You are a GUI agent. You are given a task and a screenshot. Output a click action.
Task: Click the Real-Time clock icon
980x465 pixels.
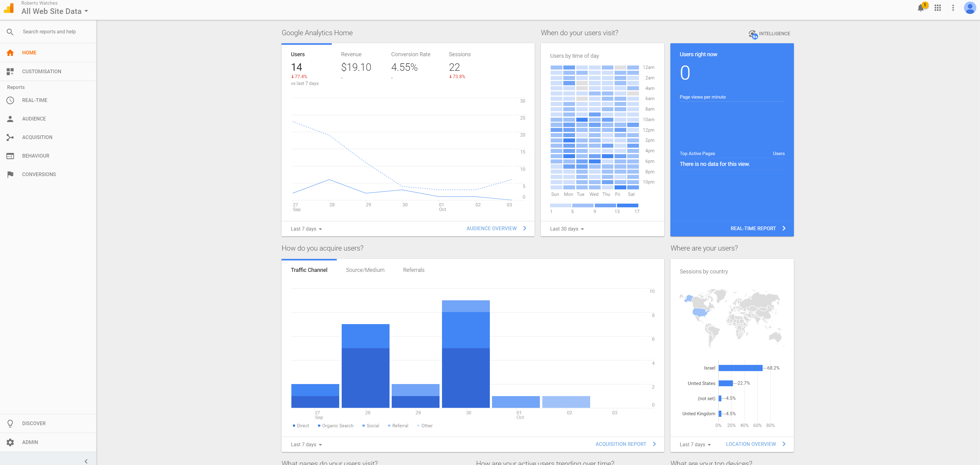[x=10, y=100]
